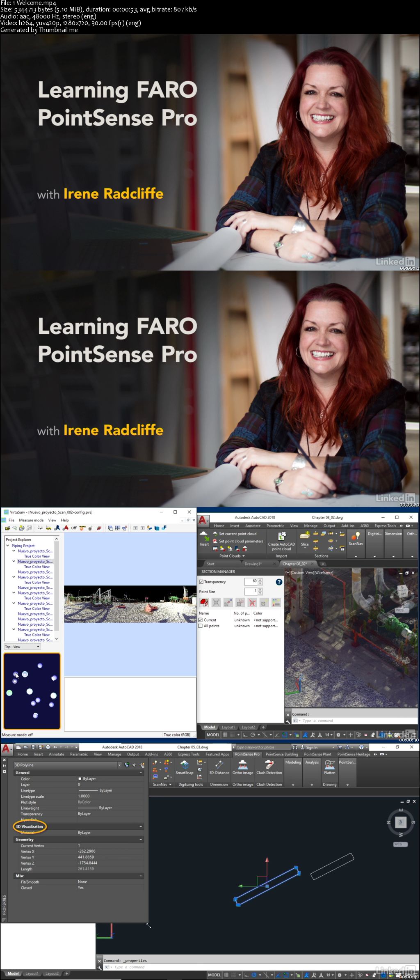Click the customization wrench beside Chapter 05_03 command line
Image resolution: width=420 pixels, height=980 pixels.
(x=99, y=967)
